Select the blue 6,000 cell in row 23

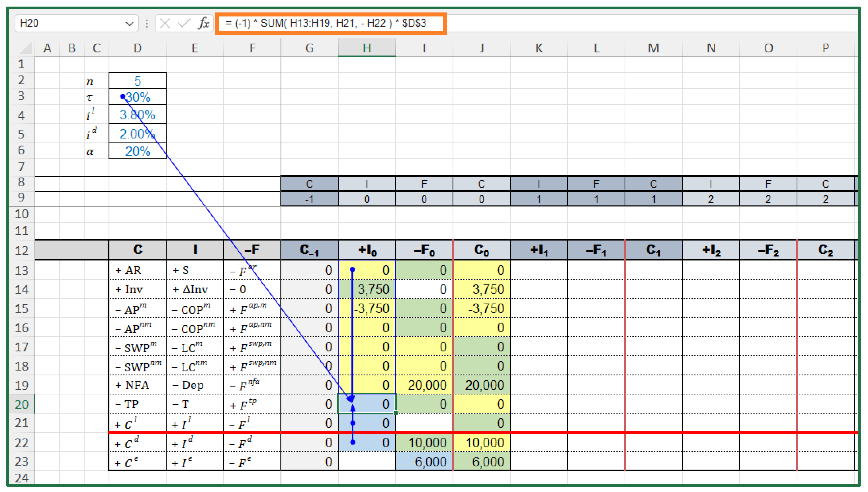pos(424,462)
